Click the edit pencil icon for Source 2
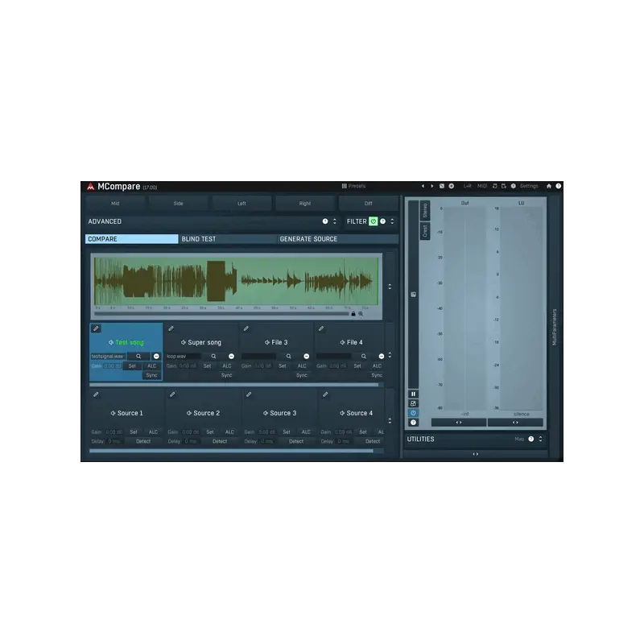Image resolution: width=644 pixels, height=644 pixels. pos(172,394)
